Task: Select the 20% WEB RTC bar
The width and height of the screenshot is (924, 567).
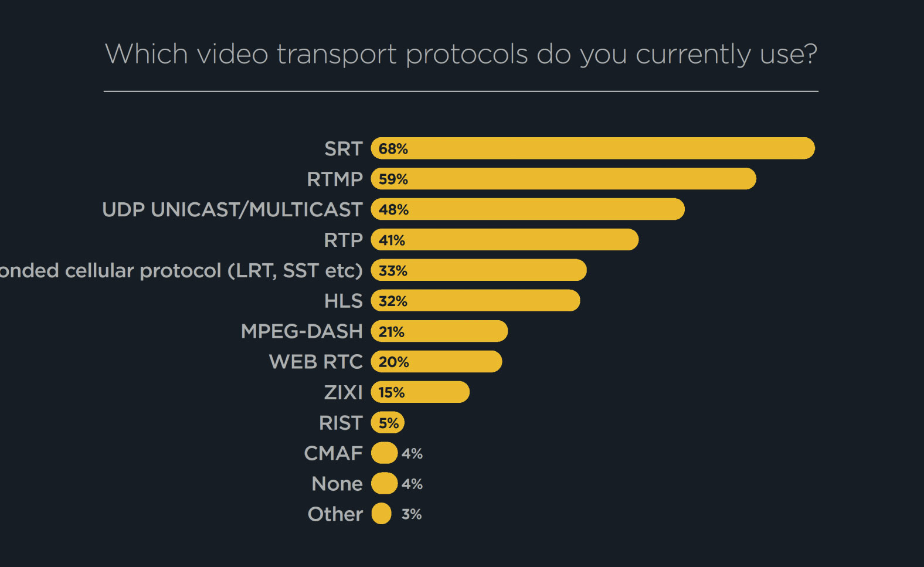Action: click(x=436, y=362)
